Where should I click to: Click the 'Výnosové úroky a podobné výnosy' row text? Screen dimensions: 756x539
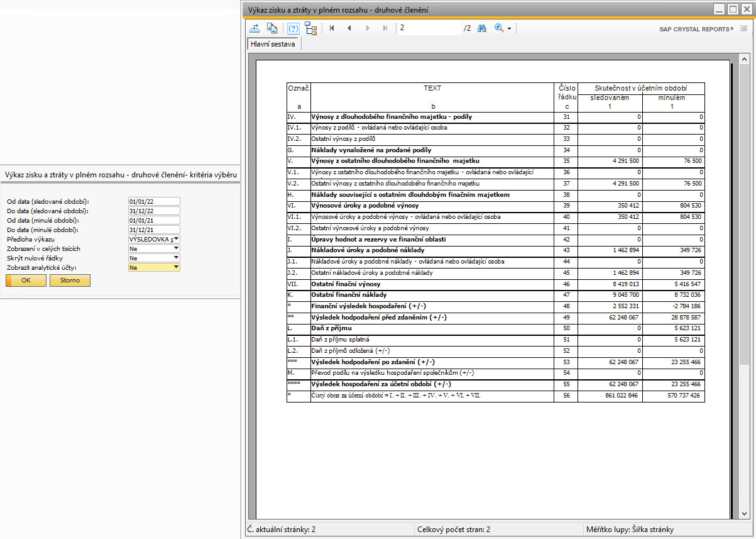pyautogui.click(x=365, y=206)
